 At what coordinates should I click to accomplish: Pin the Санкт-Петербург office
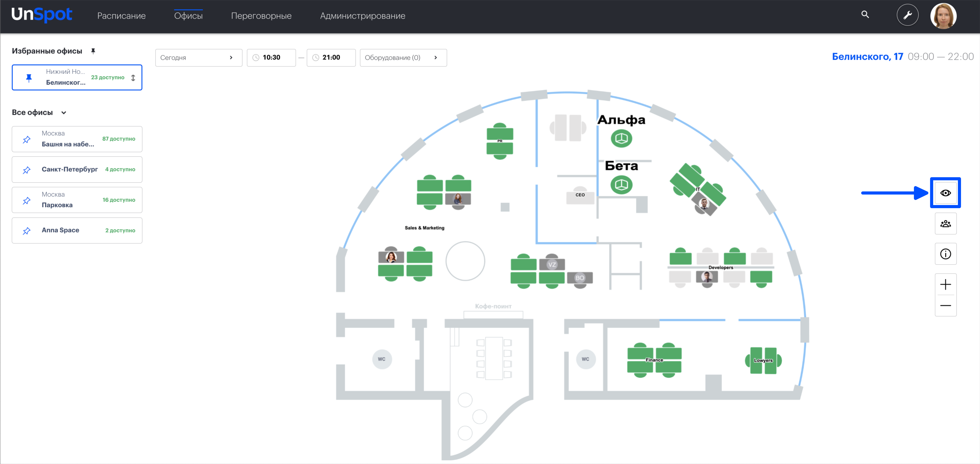point(27,170)
